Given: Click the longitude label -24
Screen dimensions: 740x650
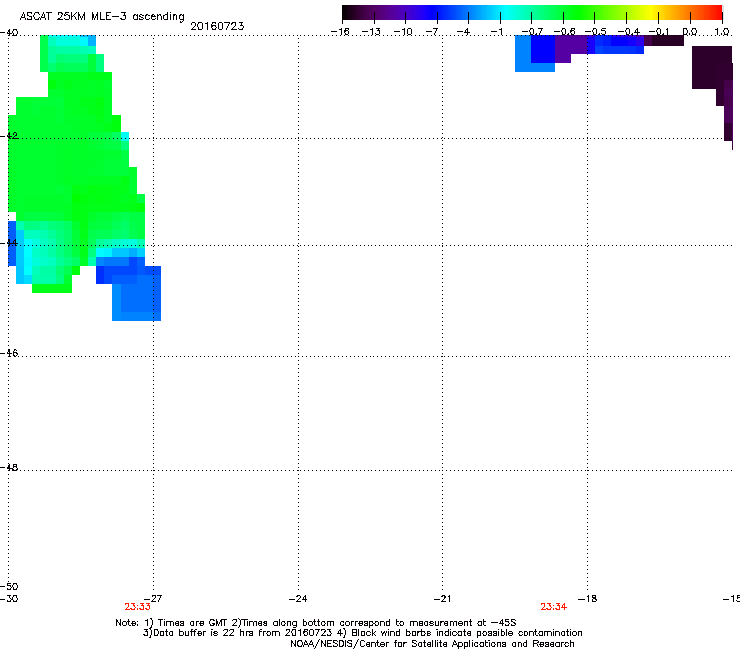Looking at the screenshot, I should (x=298, y=599).
